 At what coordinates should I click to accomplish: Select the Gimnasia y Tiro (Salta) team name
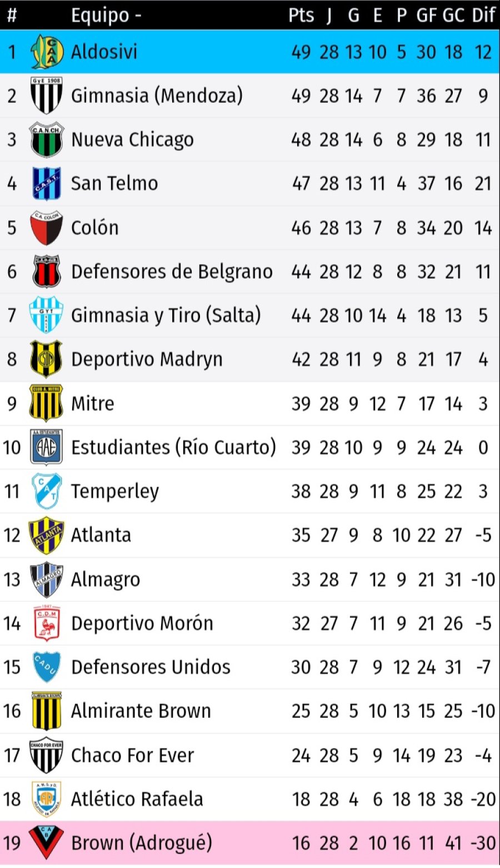pyautogui.click(x=166, y=315)
